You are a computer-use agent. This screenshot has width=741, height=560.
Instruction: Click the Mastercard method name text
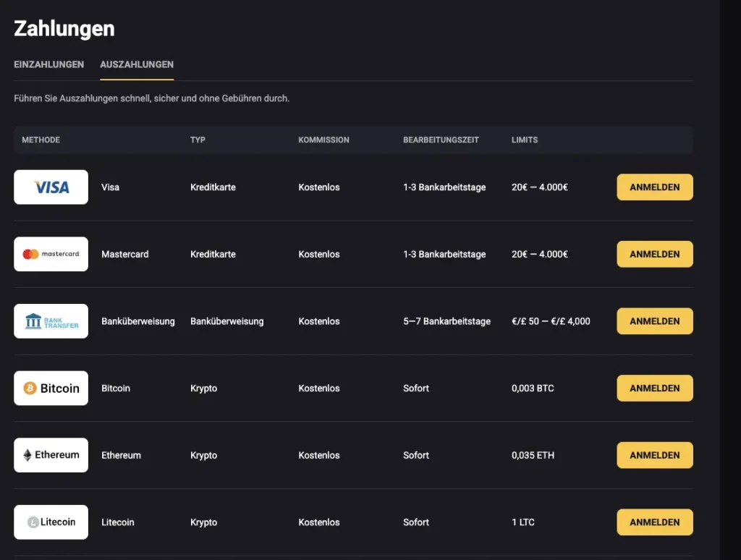click(125, 254)
